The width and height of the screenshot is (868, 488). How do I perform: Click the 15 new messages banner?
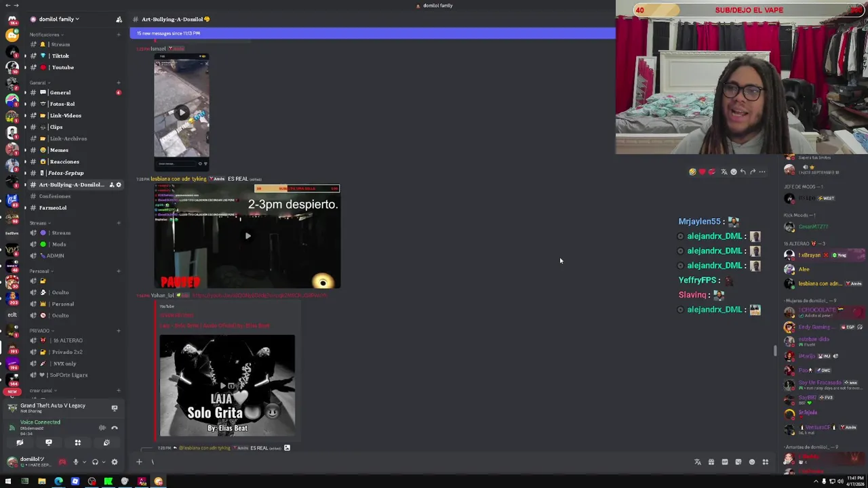(x=372, y=33)
